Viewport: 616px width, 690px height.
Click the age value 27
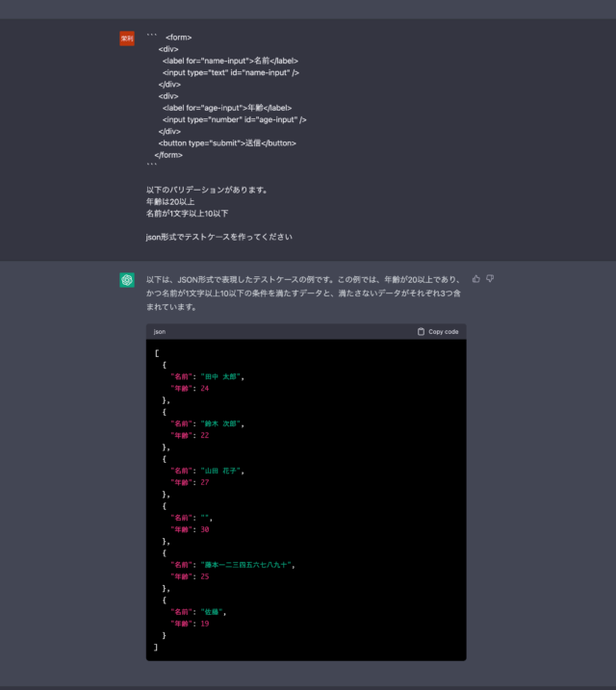(x=205, y=482)
